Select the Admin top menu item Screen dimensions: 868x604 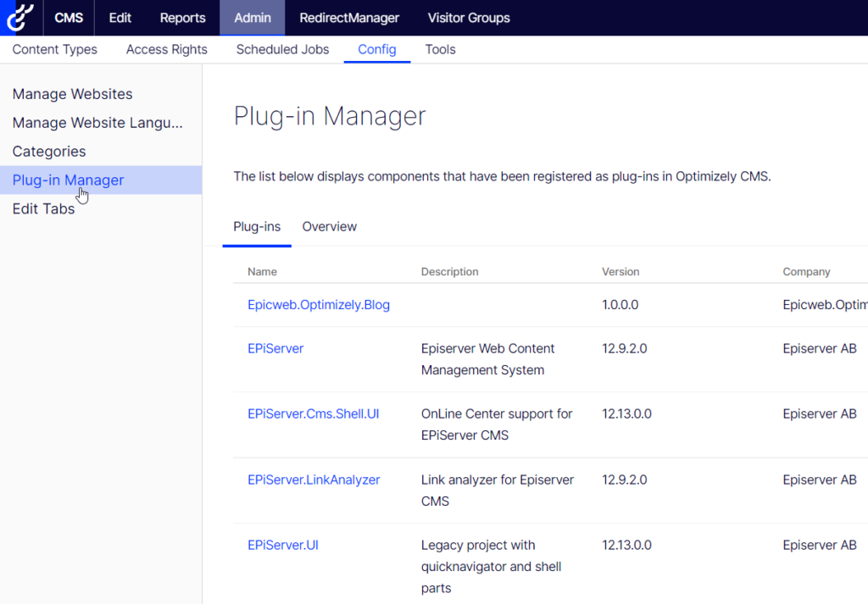pyautogui.click(x=253, y=18)
